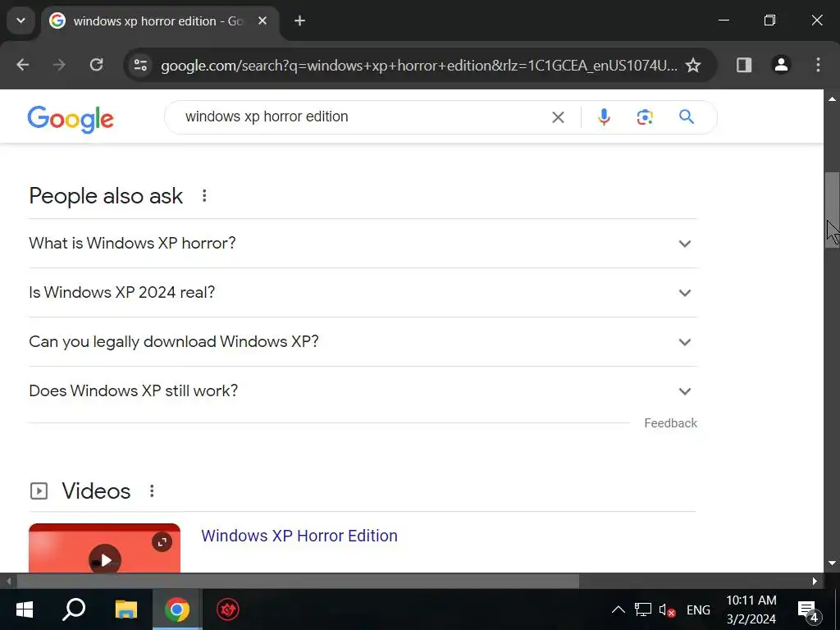Open the red gear app on taskbar
This screenshot has height=630, width=840.
point(228,609)
